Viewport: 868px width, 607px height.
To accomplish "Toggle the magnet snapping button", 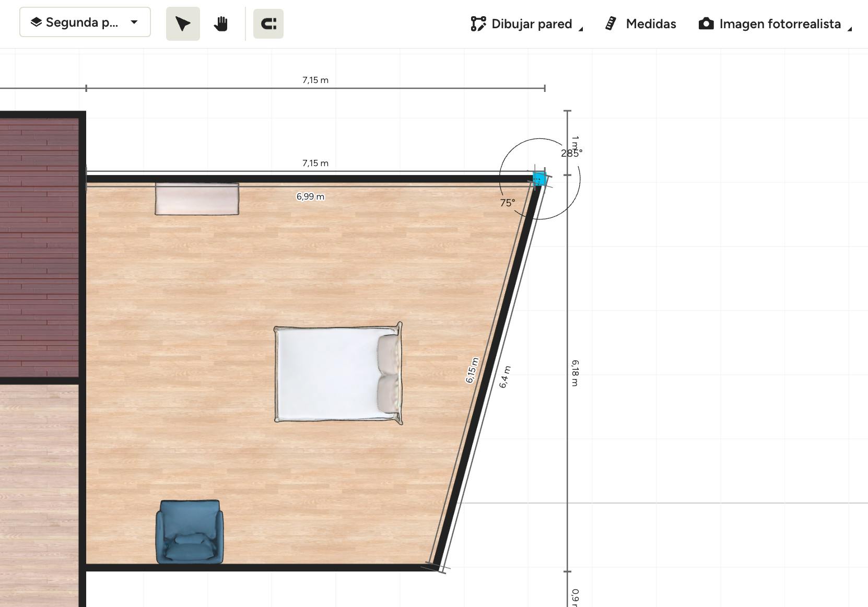I will coord(268,24).
